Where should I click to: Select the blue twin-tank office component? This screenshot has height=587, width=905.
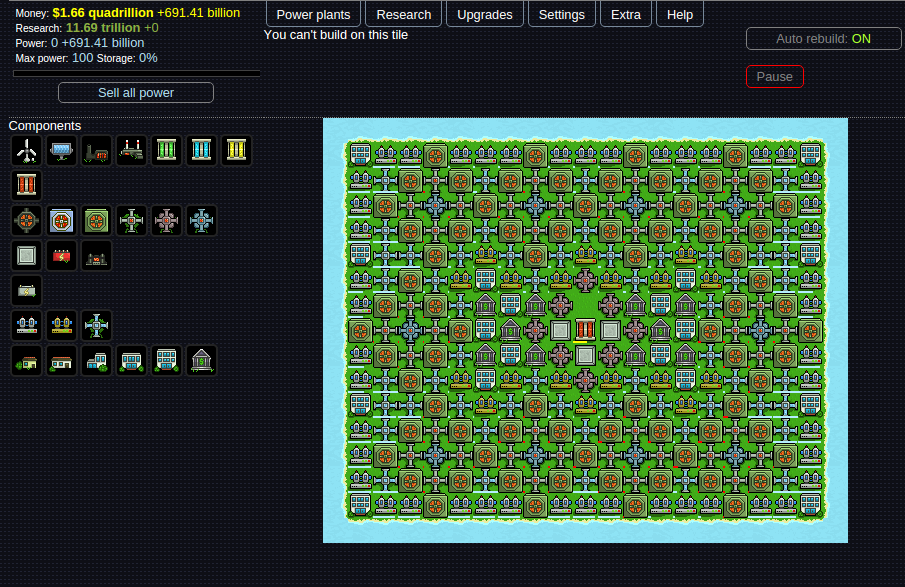coord(27,326)
